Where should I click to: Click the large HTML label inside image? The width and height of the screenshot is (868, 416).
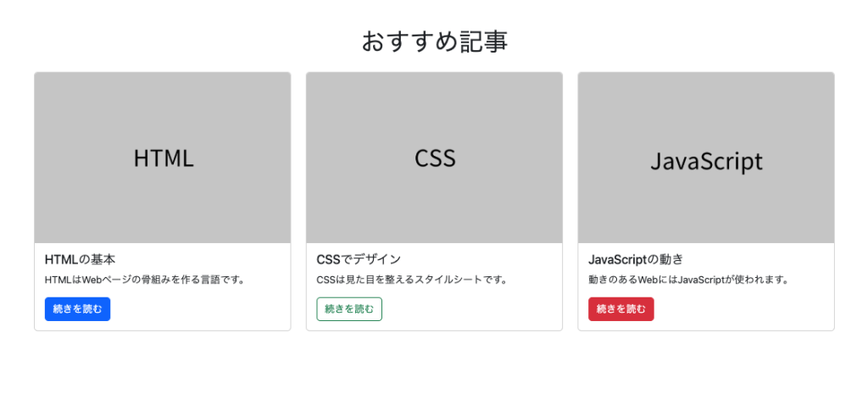tap(164, 158)
